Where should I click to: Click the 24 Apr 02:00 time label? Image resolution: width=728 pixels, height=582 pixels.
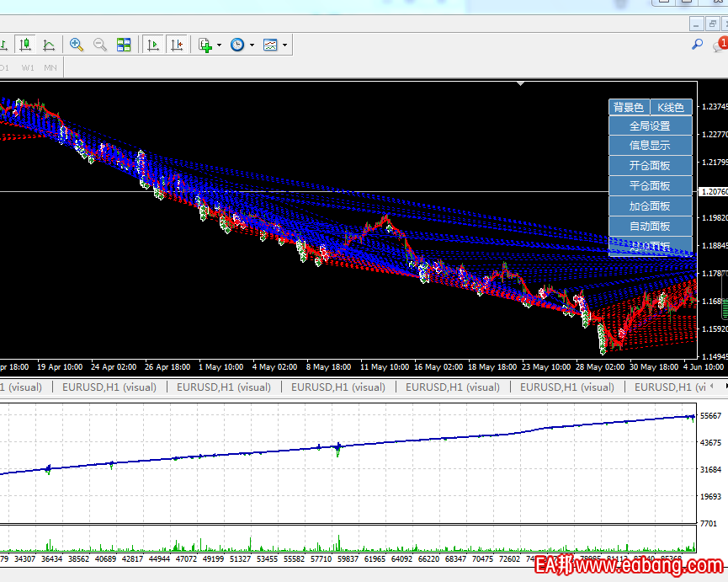coord(114,367)
